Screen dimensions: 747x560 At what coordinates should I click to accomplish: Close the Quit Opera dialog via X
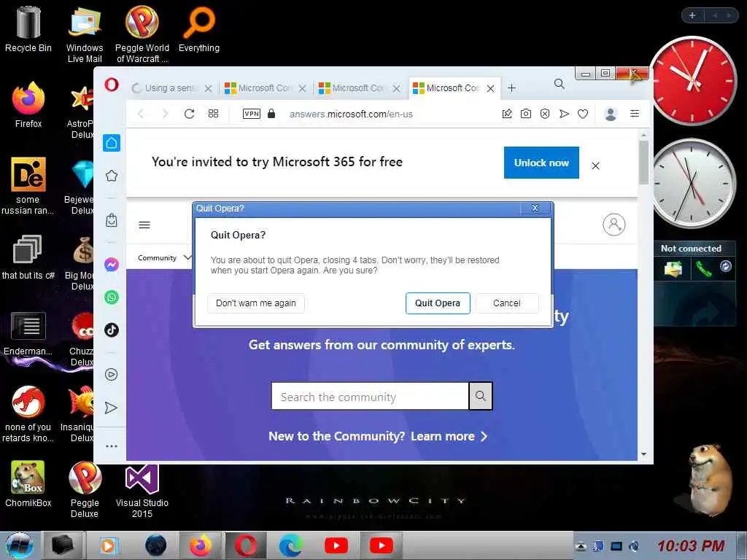(535, 208)
